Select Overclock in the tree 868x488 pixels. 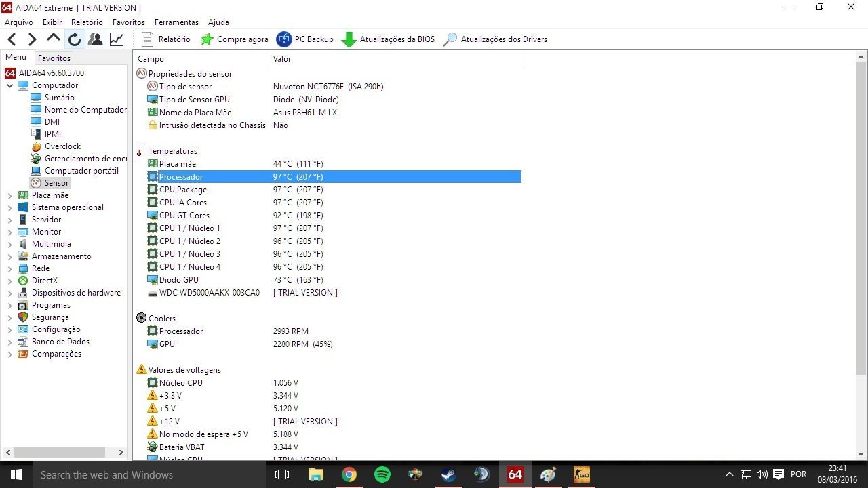pyautogui.click(x=62, y=146)
